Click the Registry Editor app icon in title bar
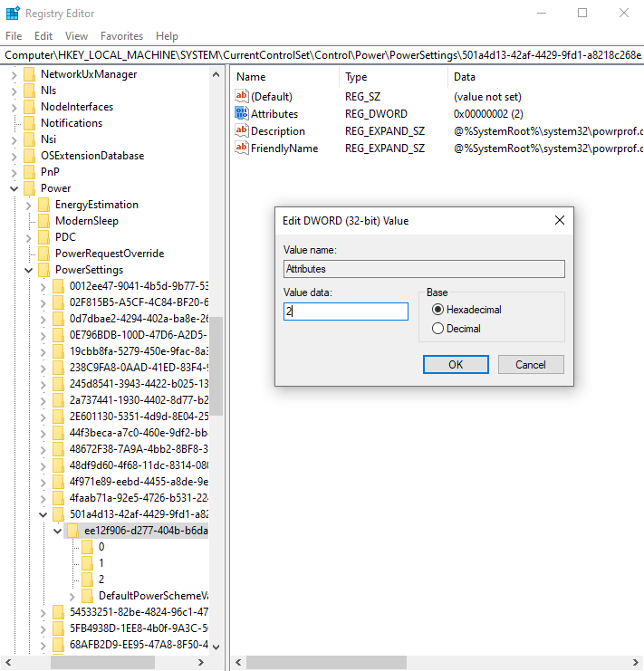The height and width of the screenshot is (671, 644). (x=13, y=14)
